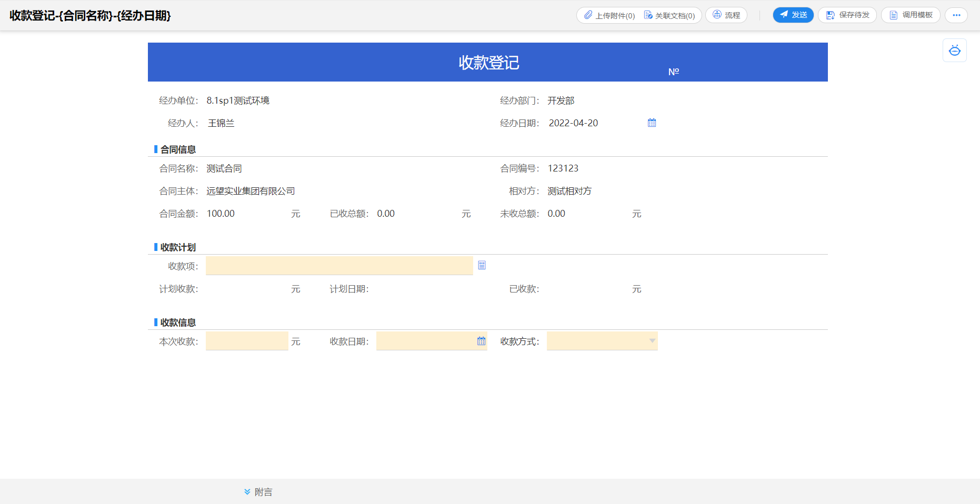Click the 合同信息 section header
The height and width of the screenshot is (504, 980).
178,149
